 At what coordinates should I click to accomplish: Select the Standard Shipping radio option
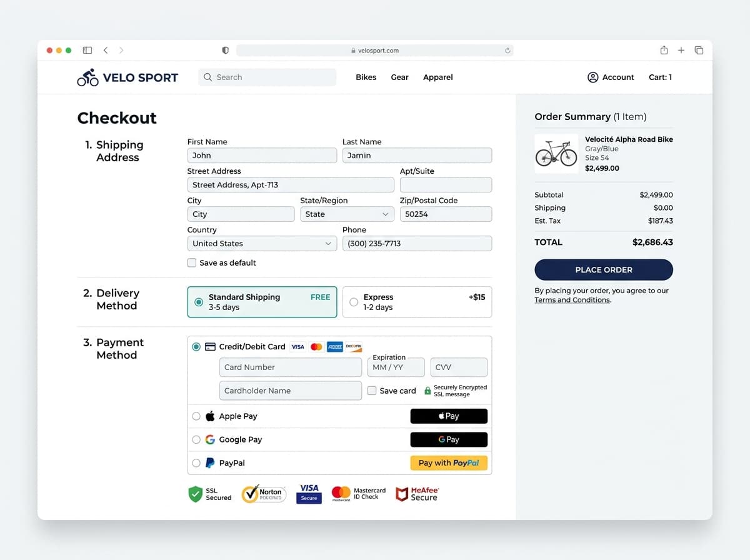tap(199, 302)
